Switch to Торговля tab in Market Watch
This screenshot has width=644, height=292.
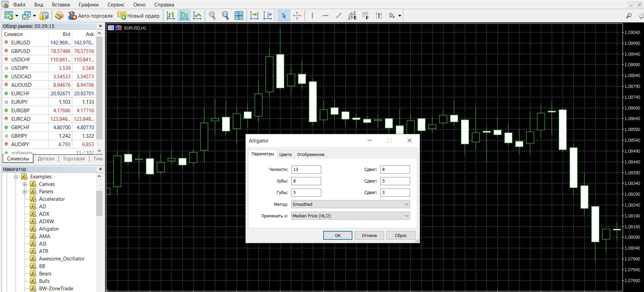point(74,159)
